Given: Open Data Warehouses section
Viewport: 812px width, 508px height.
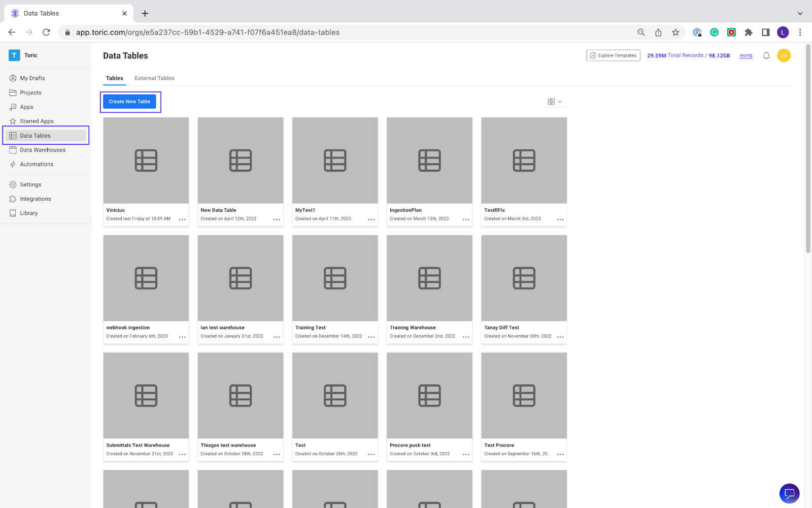Looking at the screenshot, I should coord(43,150).
